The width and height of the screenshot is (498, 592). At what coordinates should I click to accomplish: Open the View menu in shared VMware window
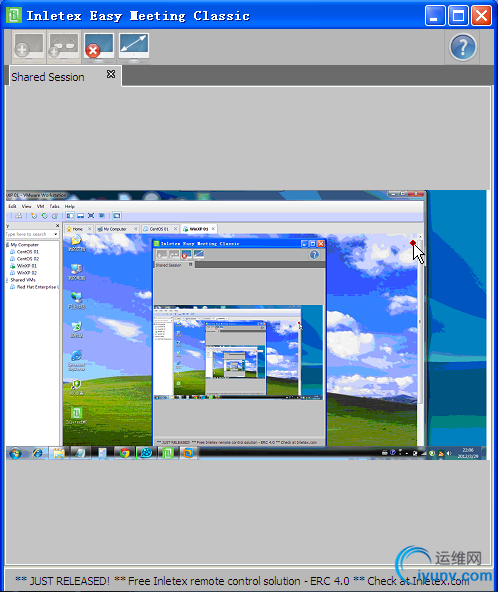[26, 206]
